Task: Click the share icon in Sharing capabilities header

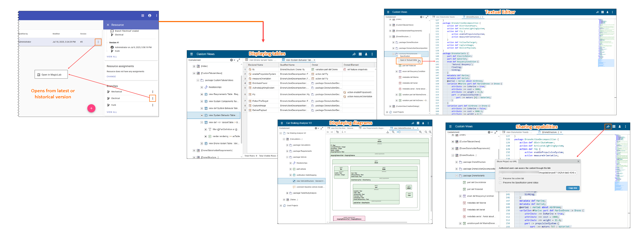Action: coord(608,127)
